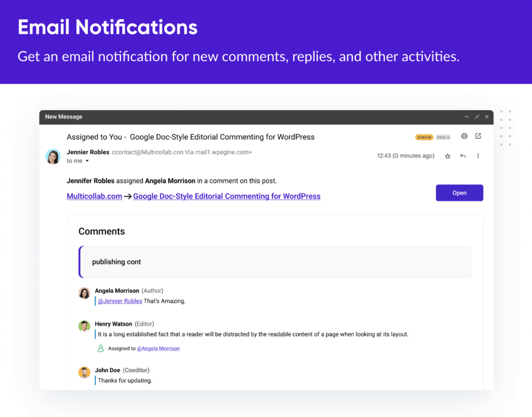Screen dimensions: 532x417
Task: Expand the 'to me' recipient details arrow
Action: [87, 161]
